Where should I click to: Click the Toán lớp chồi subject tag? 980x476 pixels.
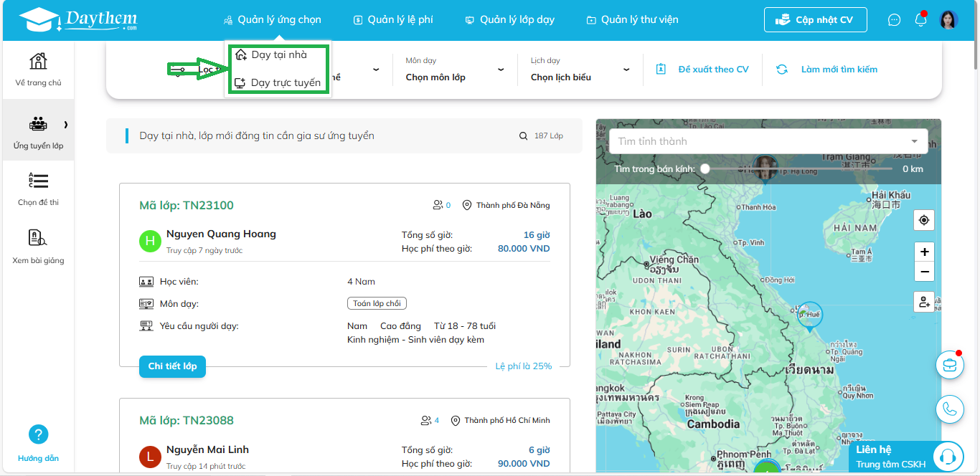coord(377,303)
